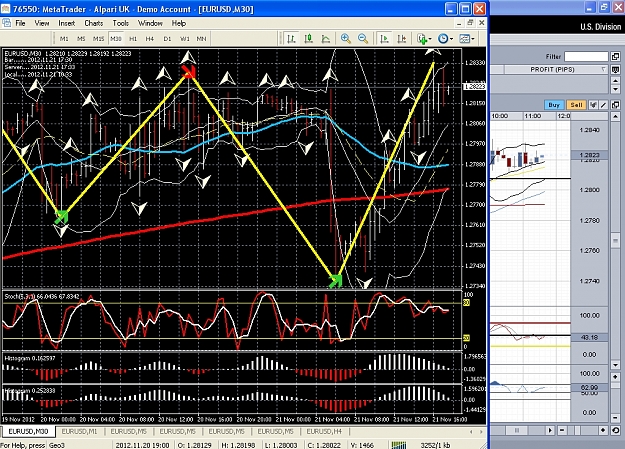Open the Help menu
625x449 pixels.
179,23
